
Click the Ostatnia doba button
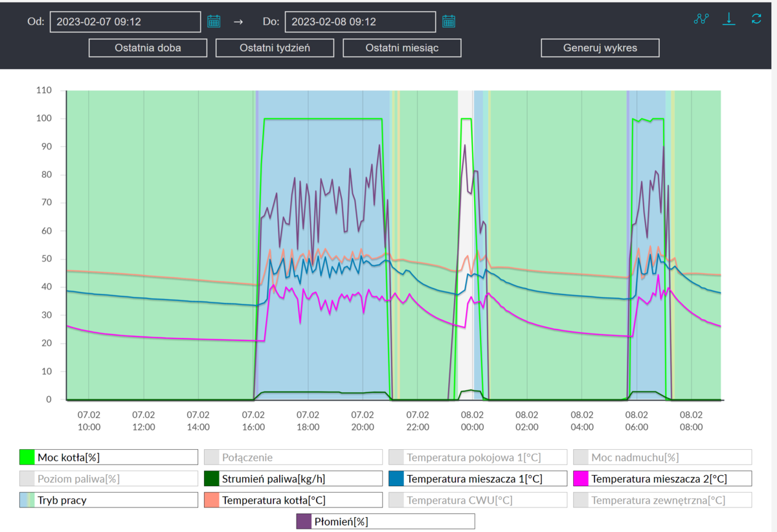pos(148,48)
